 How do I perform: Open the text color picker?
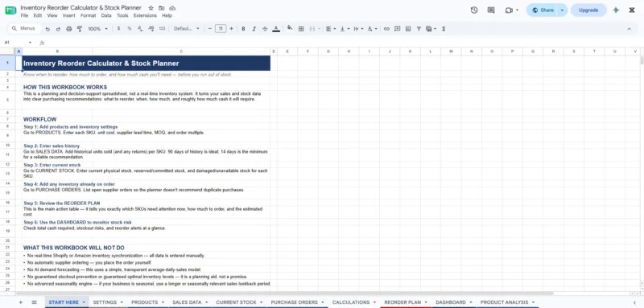pyautogui.click(x=276, y=29)
